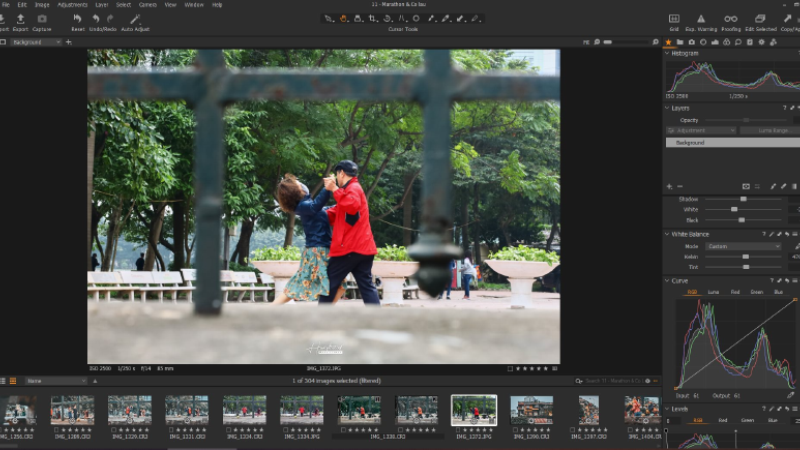800x450 pixels.
Task: Click the Redo arrow
Action: pos(110,19)
